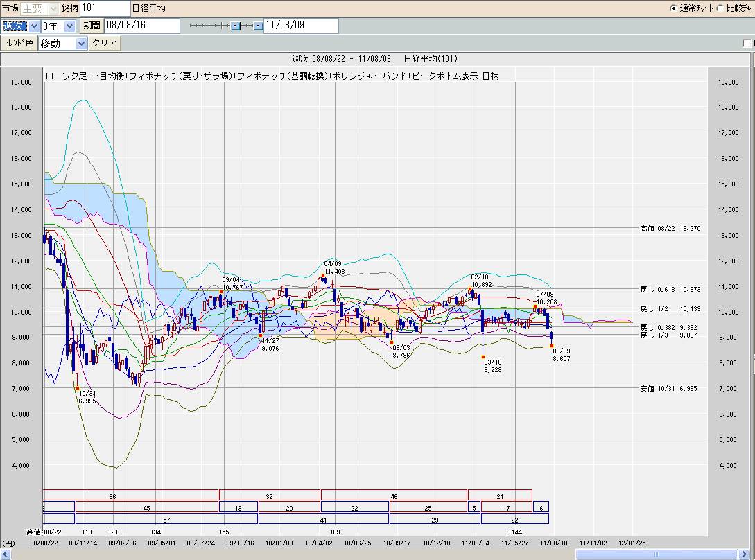The image size is (755, 560).
Task: Click the +34 Fibonacci day marker
Action: [x=155, y=532]
